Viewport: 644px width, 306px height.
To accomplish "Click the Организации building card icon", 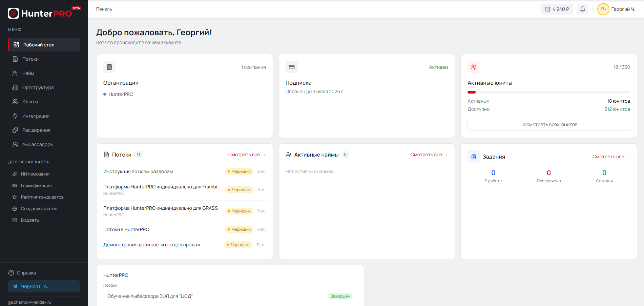I will [x=109, y=67].
